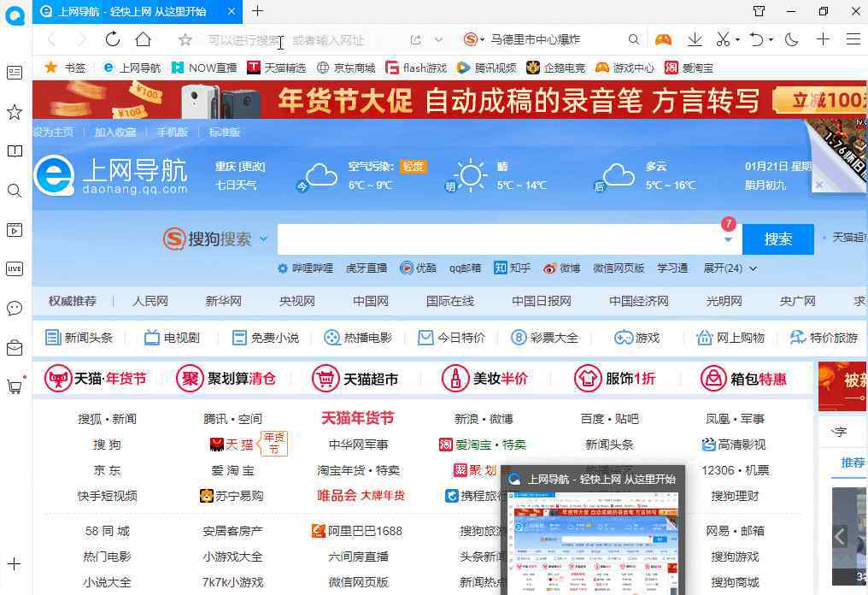Open the hamburger main menu

pos(853,39)
